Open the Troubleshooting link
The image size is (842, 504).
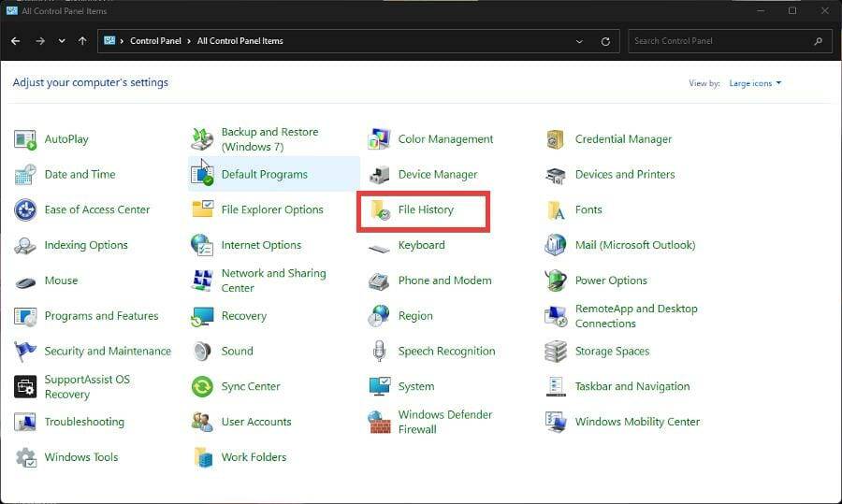coord(84,423)
